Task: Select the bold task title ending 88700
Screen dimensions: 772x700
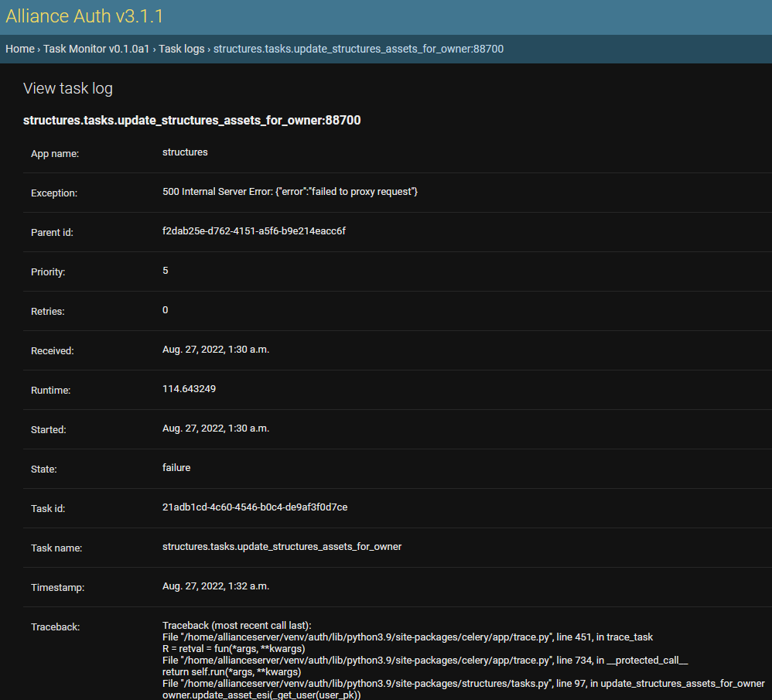Action: 192,121
